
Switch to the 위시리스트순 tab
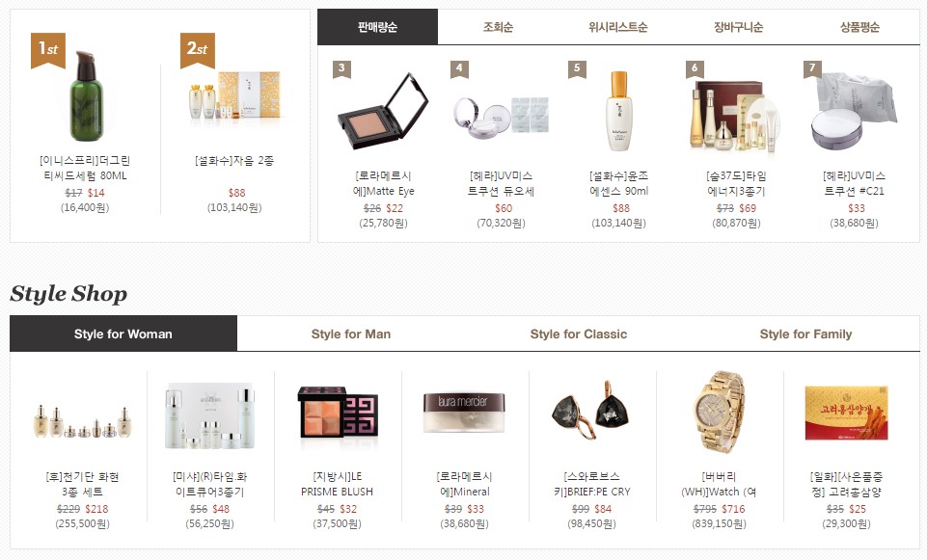click(x=617, y=27)
